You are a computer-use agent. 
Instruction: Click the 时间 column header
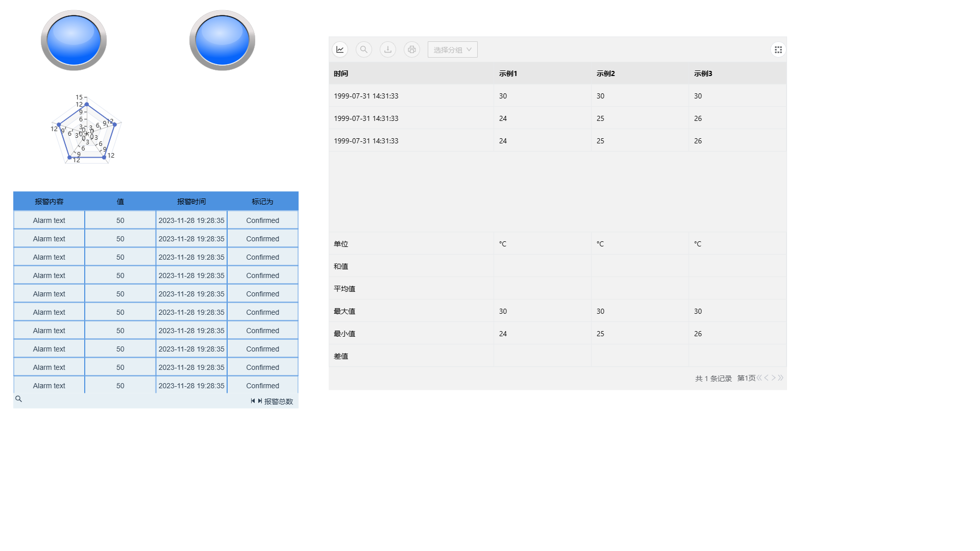tap(341, 73)
